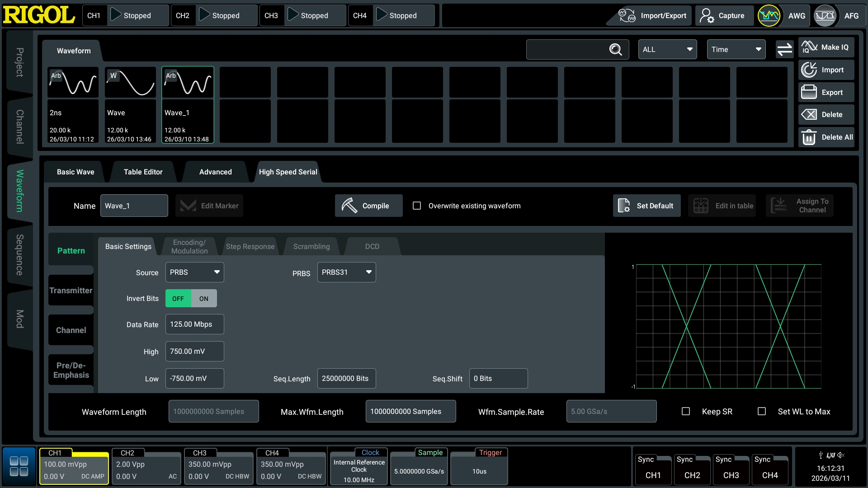This screenshot has width=868, height=488.
Task: Click the Delete All trash icon
Action: pyautogui.click(x=809, y=137)
